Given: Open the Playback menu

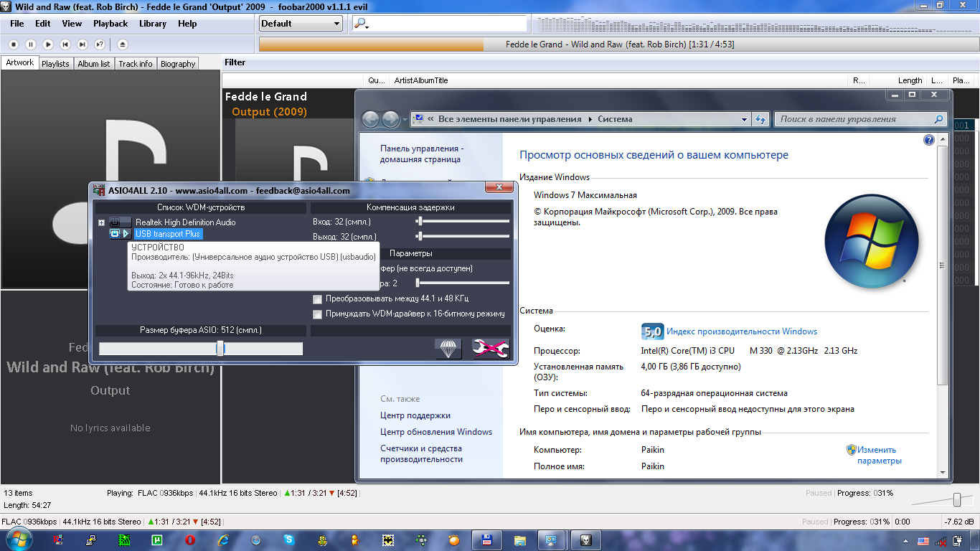Looking at the screenshot, I should click(x=110, y=24).
